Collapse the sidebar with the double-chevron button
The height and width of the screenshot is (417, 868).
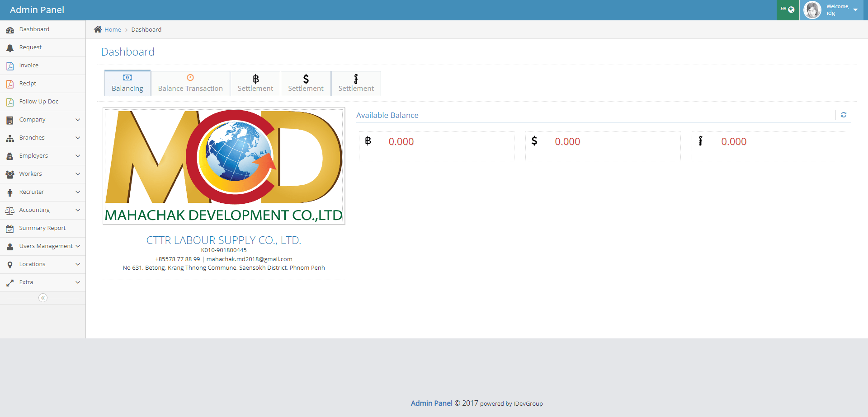[43, 298]
